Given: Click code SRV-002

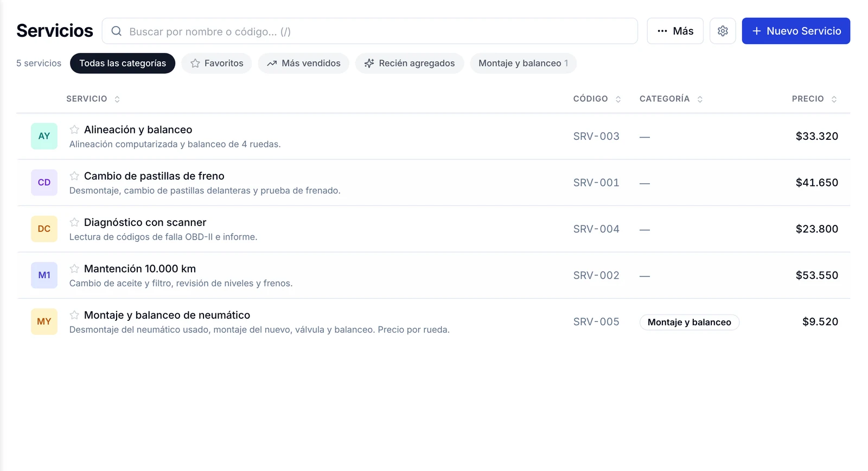Looking at the screenshot, I should click(596, 275).
